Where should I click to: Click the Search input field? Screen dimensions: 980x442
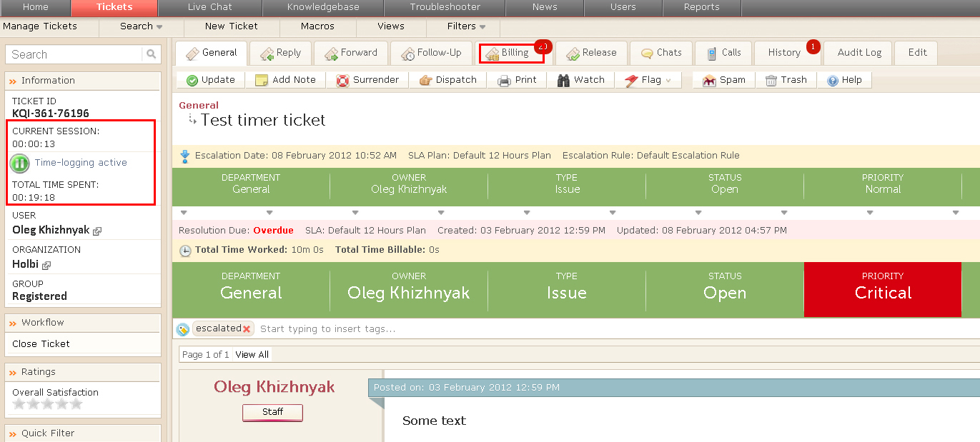pos(74,54)
